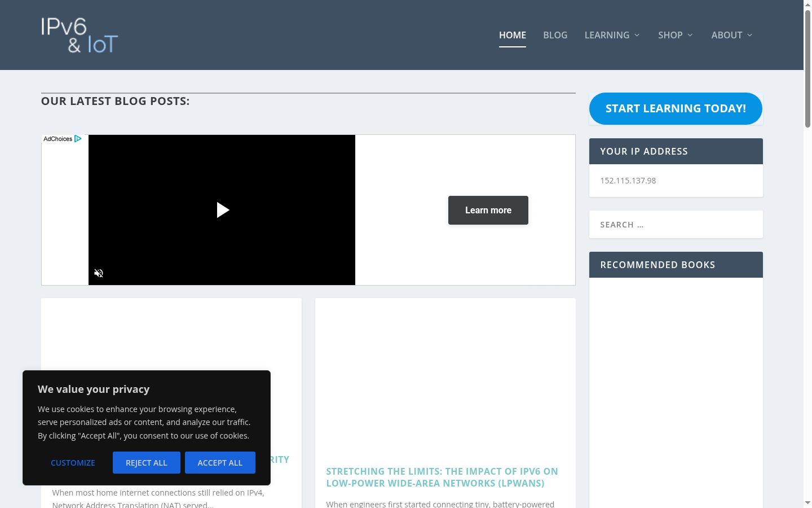Open the Stretching the Limits LPWANs post
Screen dimensions: 812x508
(x=442, y=477)
